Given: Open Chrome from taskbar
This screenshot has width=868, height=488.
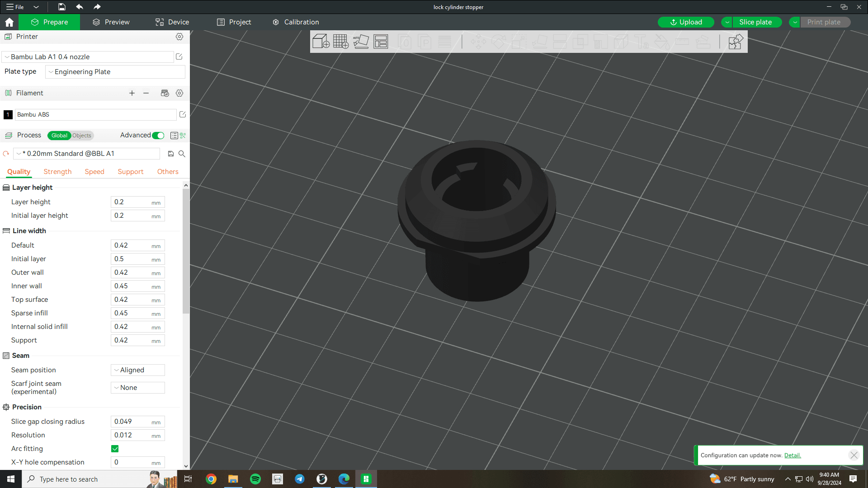Looking at the screenshot, I should [211, 479].
